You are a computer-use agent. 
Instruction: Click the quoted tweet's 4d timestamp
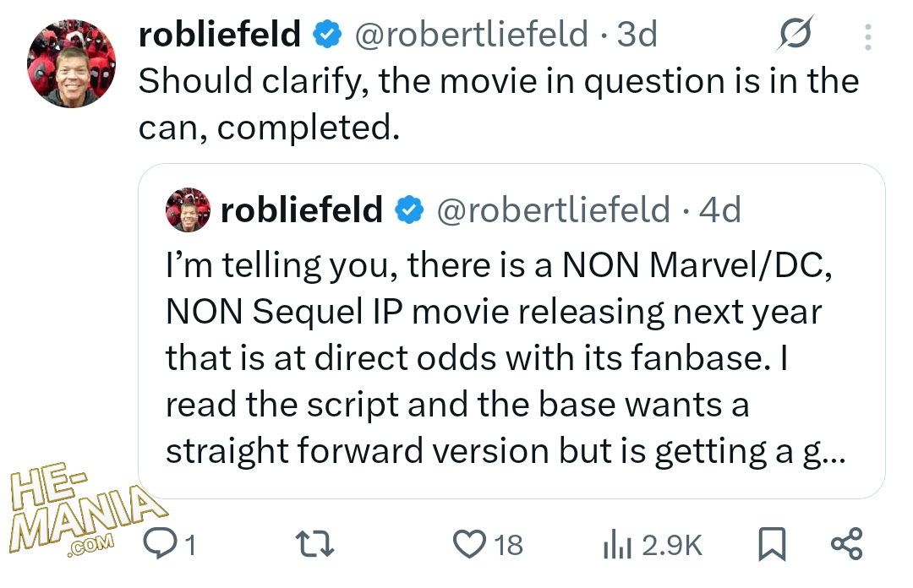coord(720,210)
